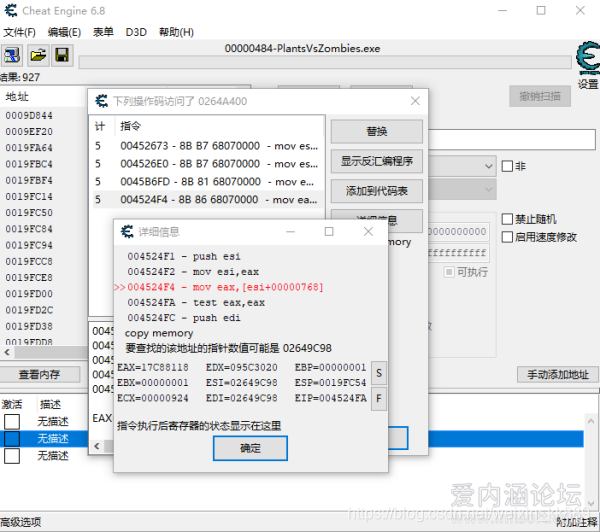
Task: Activate the highlighted 无描述 entry checkbox
Action: [x=12, y=439]
